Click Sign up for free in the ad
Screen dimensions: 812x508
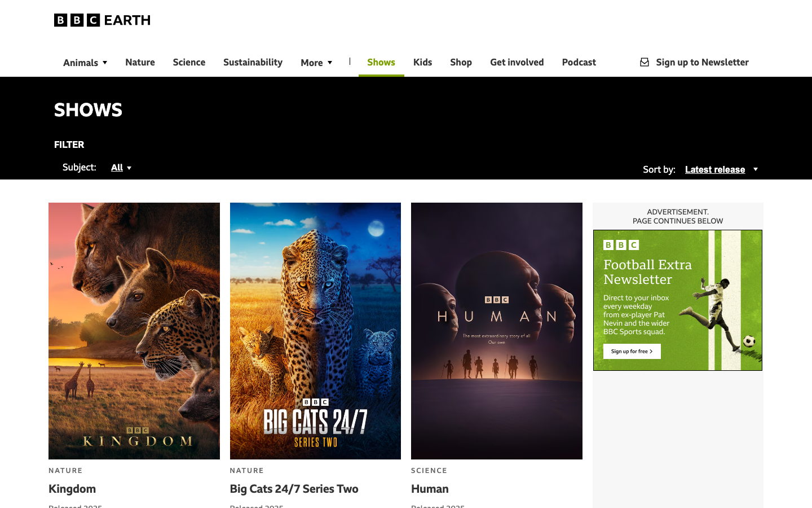point(632,352)
